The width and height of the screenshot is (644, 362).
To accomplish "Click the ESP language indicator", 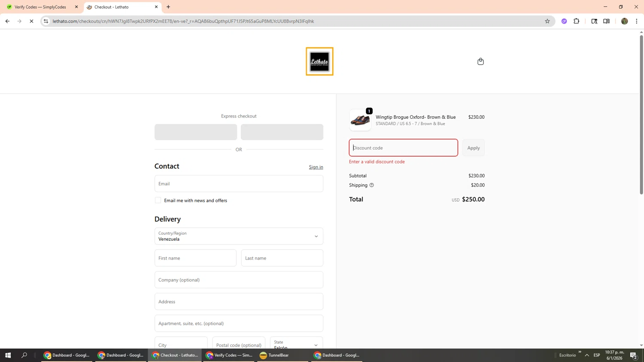I will [x=597, y=355].
